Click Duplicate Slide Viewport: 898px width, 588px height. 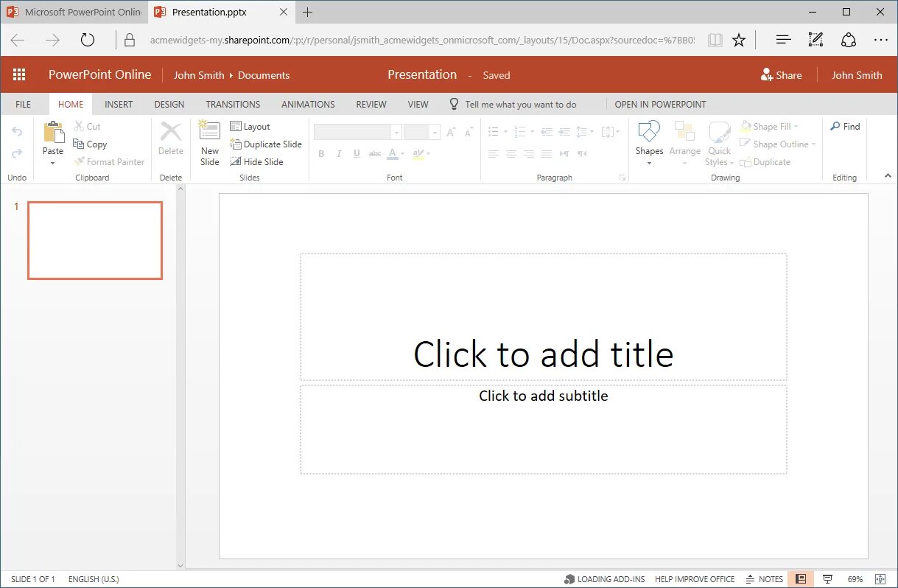[x=266, y=144]
